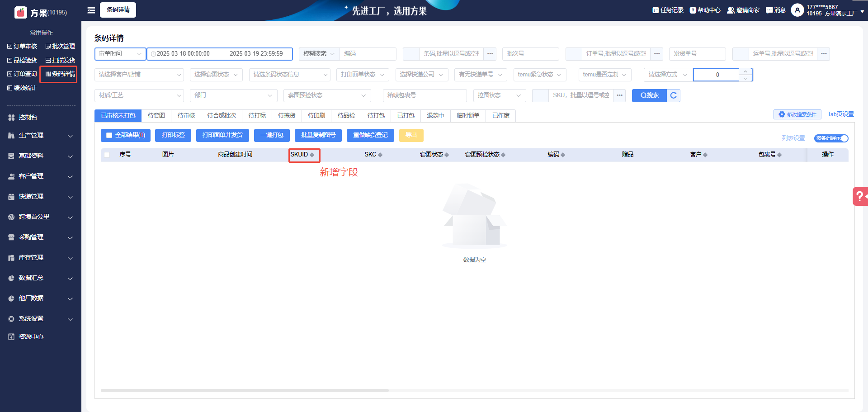Click the blue 搜索 button

click(x=649, y=95)
